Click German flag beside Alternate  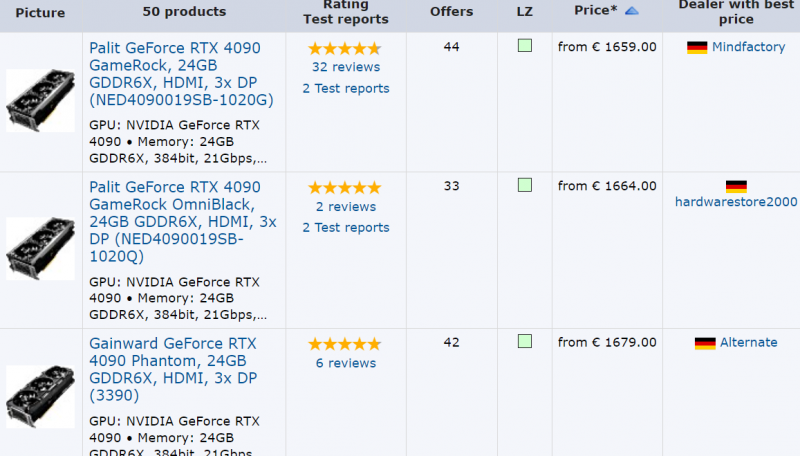point(705,343)
